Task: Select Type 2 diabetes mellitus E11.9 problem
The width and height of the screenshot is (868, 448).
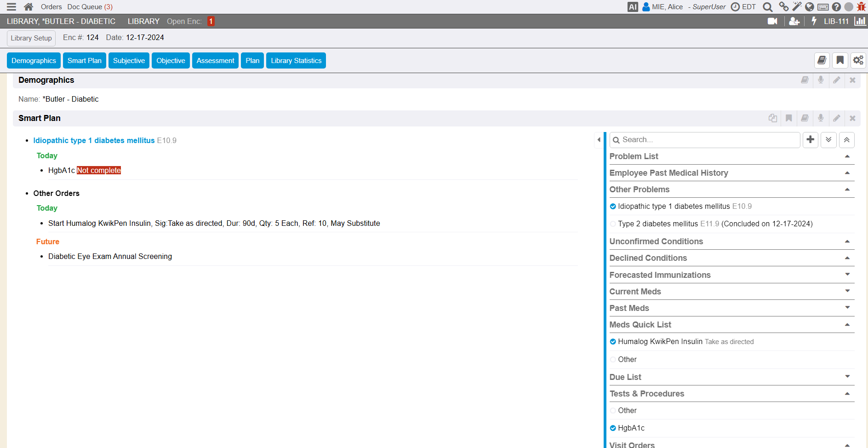Action: click(x=613, y=224)
